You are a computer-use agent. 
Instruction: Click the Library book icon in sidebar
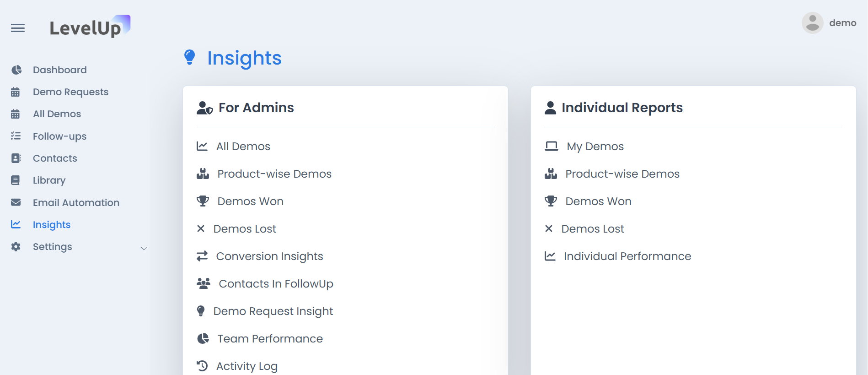[x=16, y=180]
